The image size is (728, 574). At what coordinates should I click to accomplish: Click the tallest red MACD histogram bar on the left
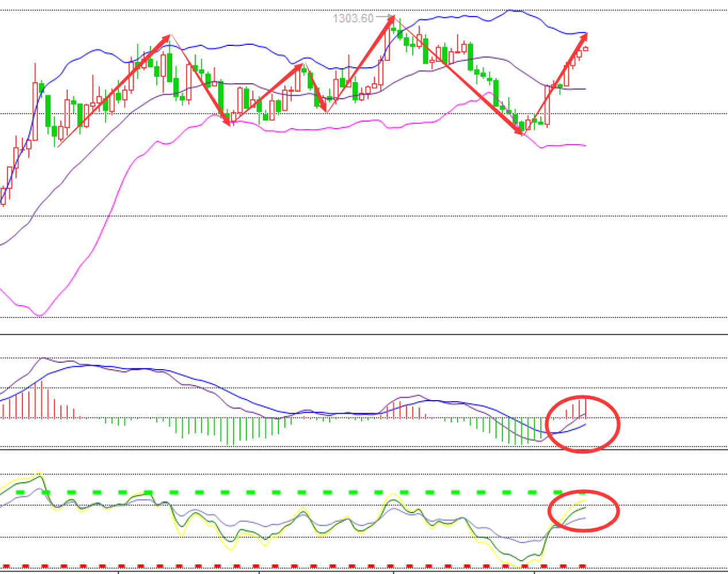click(41, 400)
